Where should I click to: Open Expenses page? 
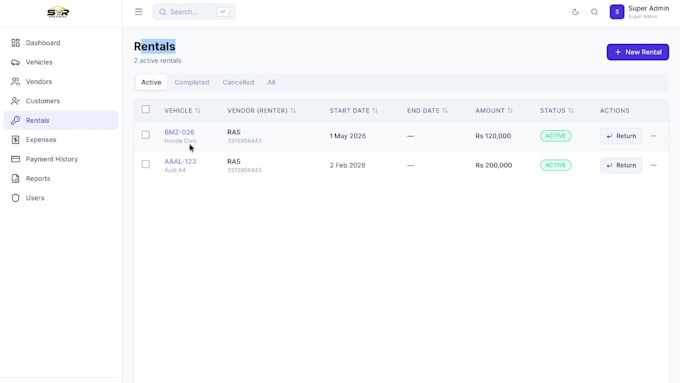[x=61, y=140]
